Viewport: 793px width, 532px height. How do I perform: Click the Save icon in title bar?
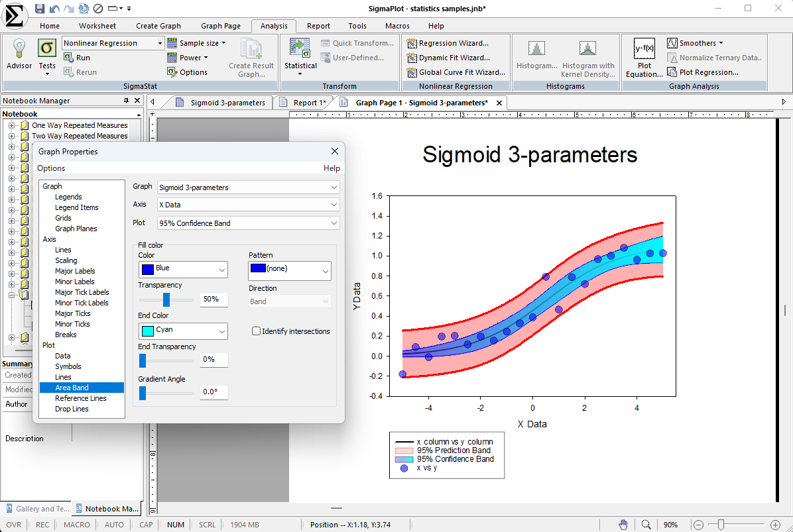pos(40,8)
